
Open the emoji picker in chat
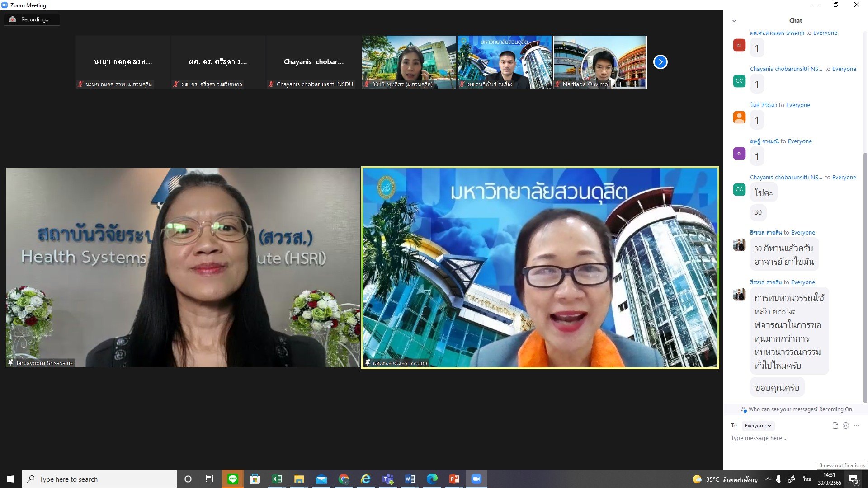[846, 426]
